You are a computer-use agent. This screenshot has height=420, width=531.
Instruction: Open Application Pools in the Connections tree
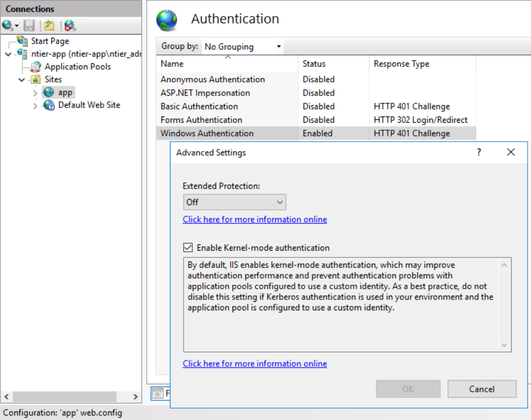(77, 66)
